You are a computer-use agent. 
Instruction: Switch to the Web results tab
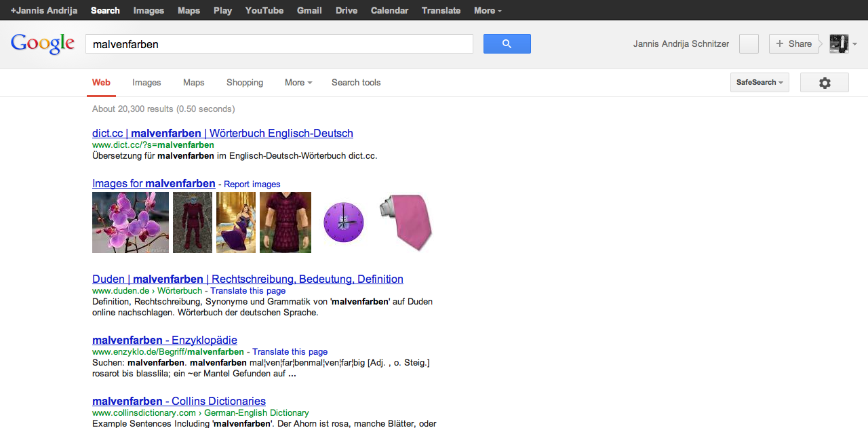[101, 83]
